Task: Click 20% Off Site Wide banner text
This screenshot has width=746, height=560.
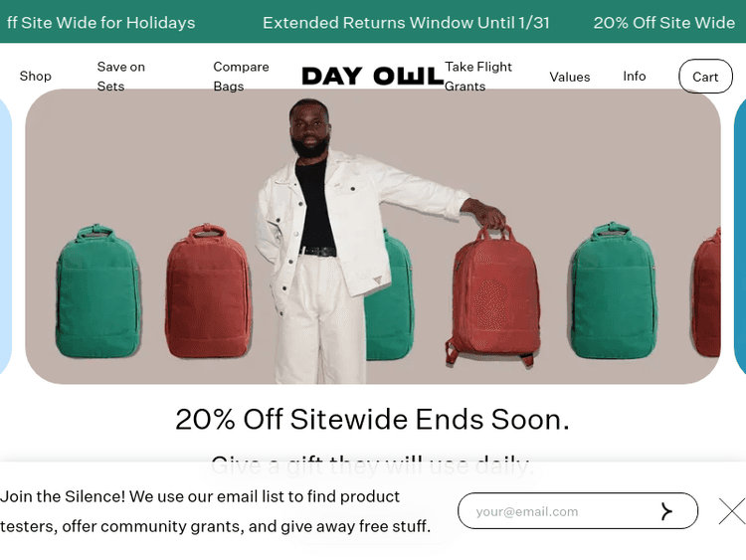Action: [663, 22]
